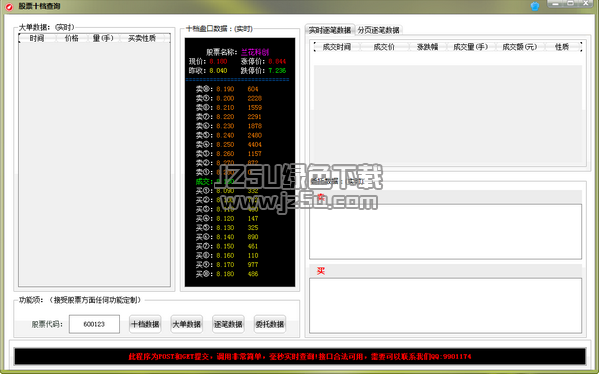
Task: Sort by the 时间 column header
Action: click(x=37, y=38)
